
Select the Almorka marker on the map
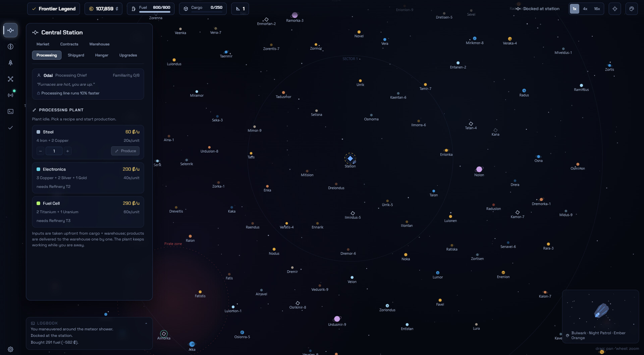pos(164,334)
